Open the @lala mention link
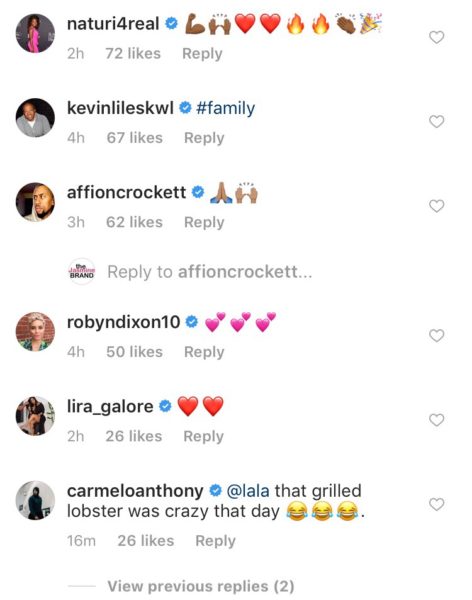Image resolution: width=472 pixels, height=600 pixels. [x=248, y=491]
